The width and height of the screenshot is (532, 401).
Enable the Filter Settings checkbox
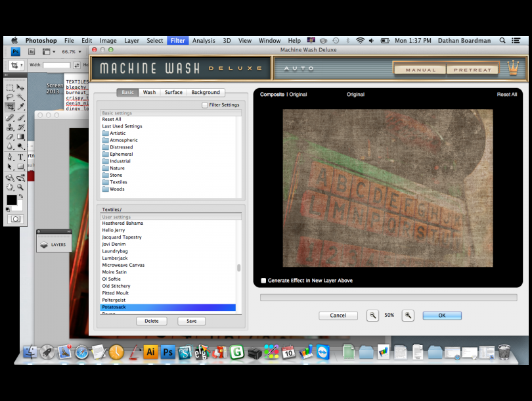click(x=204, y=105)
